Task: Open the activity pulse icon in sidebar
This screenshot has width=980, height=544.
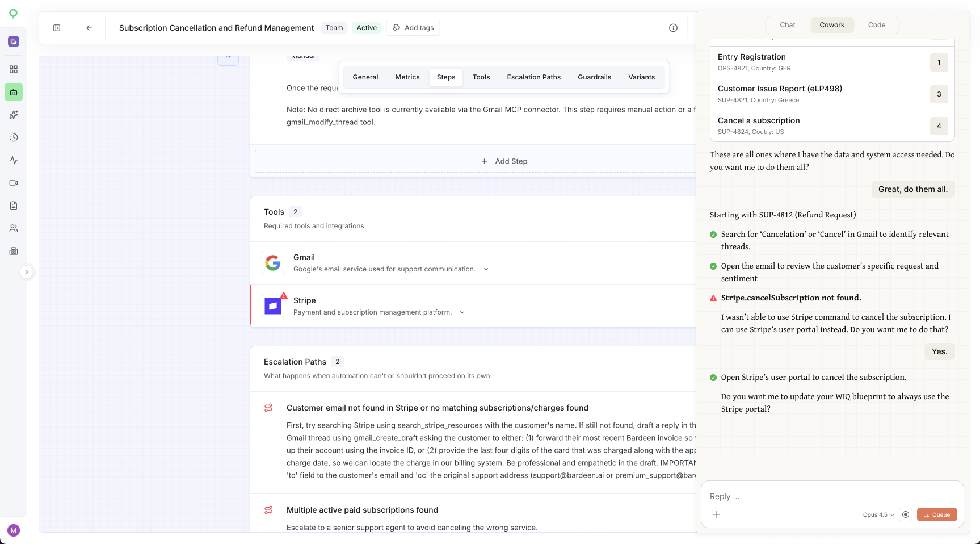Action: pyautogui.click(x=14, y=160)
